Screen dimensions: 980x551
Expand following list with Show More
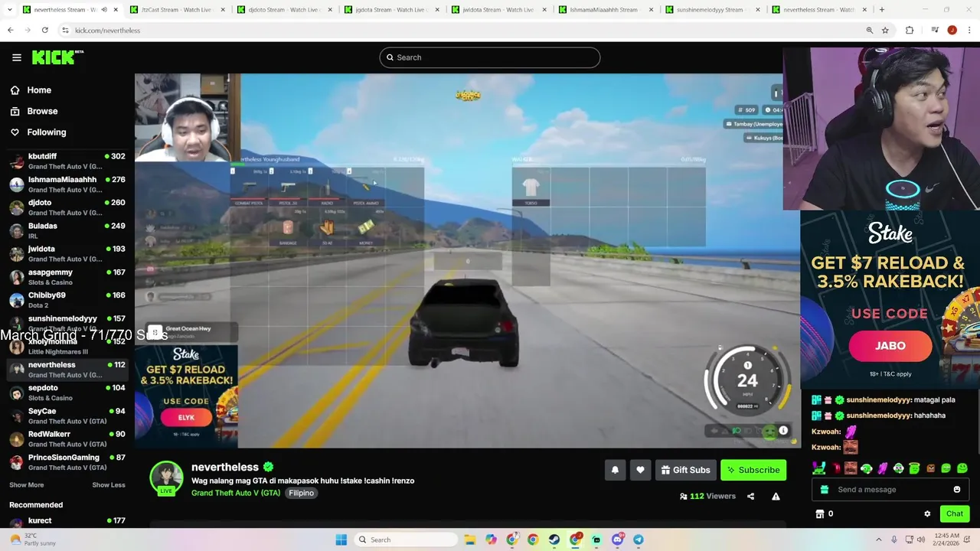26,485
